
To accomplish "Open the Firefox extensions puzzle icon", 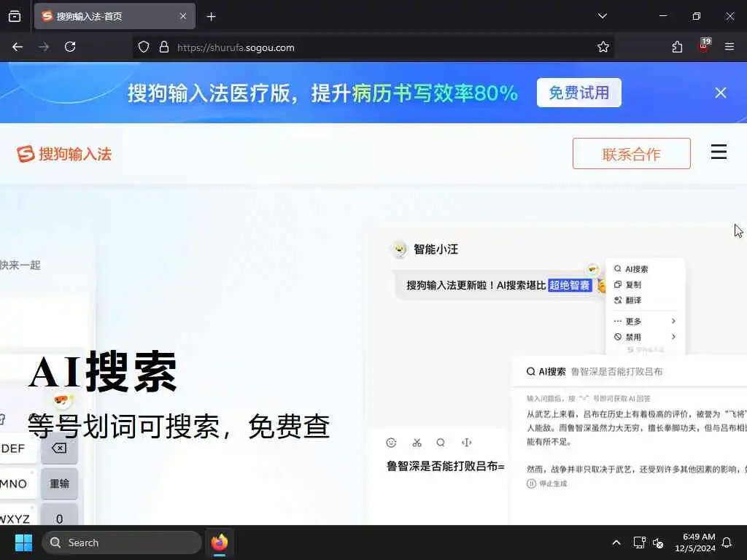I will point(677,47).
